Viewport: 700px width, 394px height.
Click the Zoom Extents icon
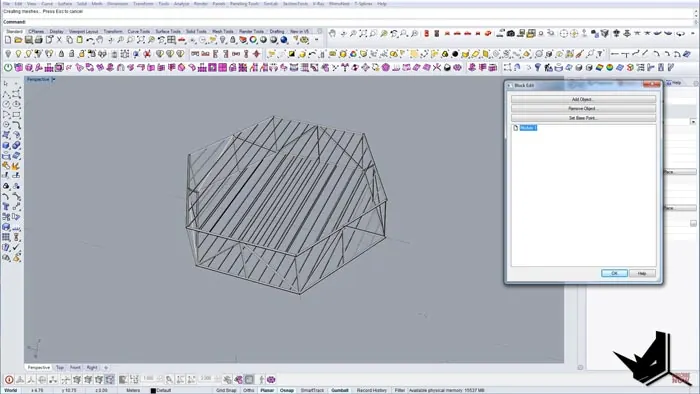(141, 40)
